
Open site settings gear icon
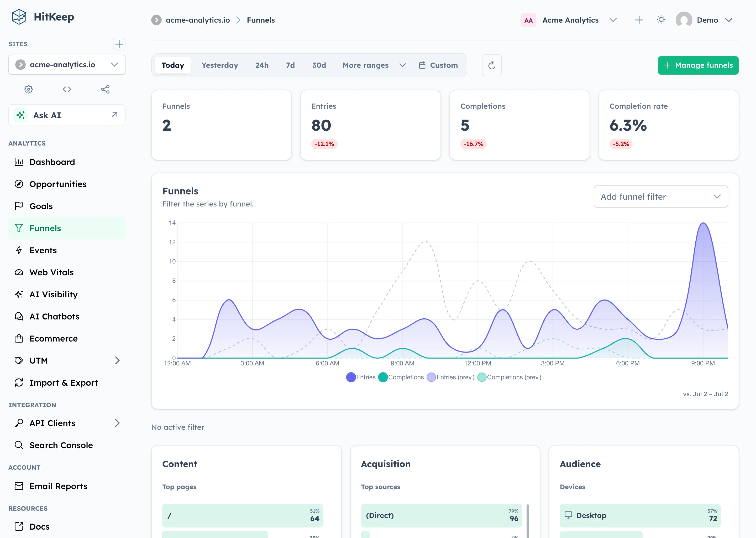click(x=29, y=89)
